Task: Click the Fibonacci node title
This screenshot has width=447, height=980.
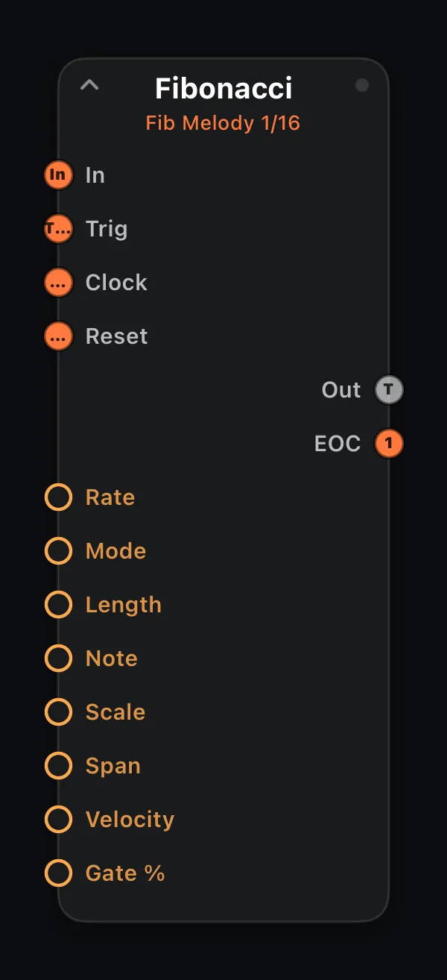Action: [x=223, y=89]
